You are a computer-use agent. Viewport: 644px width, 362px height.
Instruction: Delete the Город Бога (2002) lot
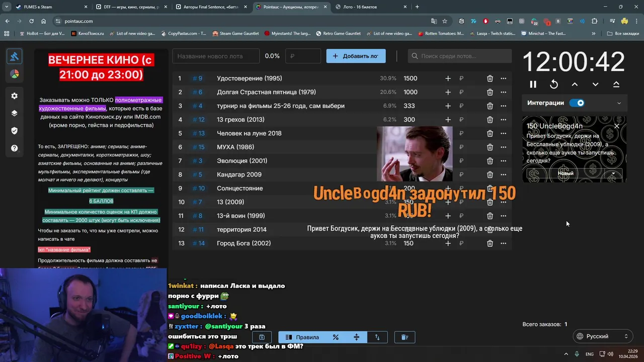pos(490,243)
